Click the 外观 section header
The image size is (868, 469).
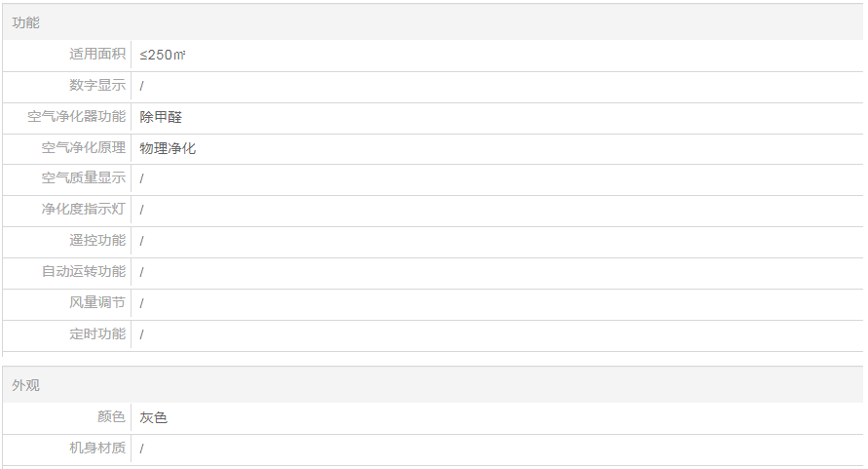point(26,385)
